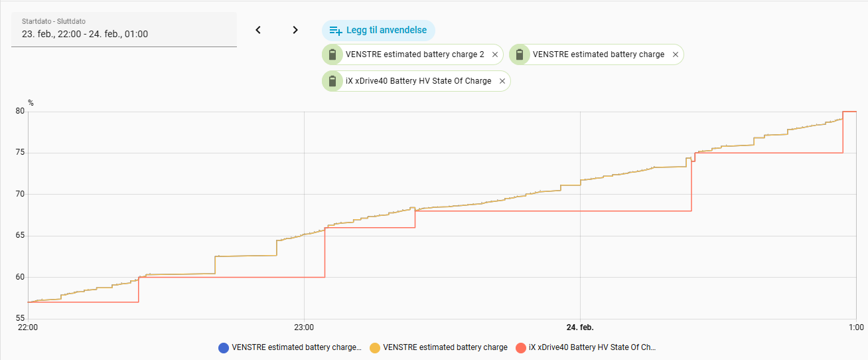
Task: Click the add-list icon beside Legg til anvendelse
Action: 336,31
